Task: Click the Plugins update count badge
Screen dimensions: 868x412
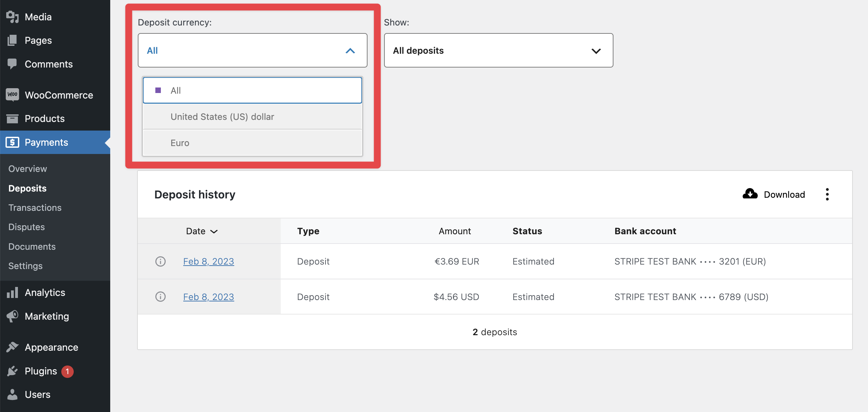Action: [x=68, y=371]
